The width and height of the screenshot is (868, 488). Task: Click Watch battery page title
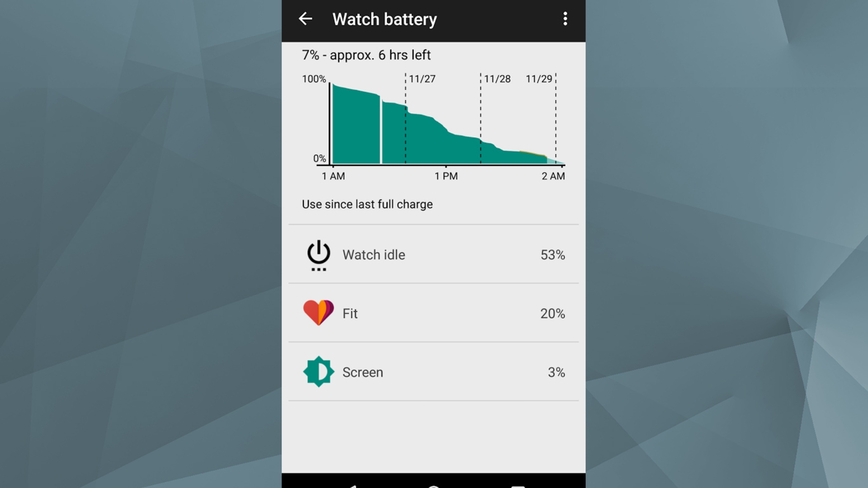(x=384, y=19)
